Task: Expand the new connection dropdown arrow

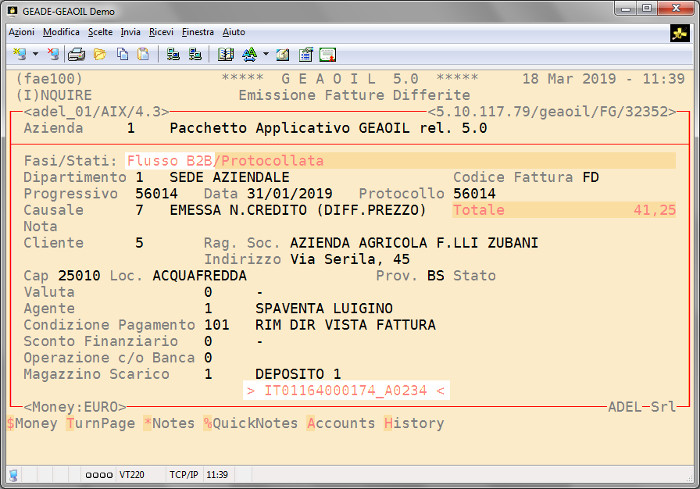Action: pos(36,54)
